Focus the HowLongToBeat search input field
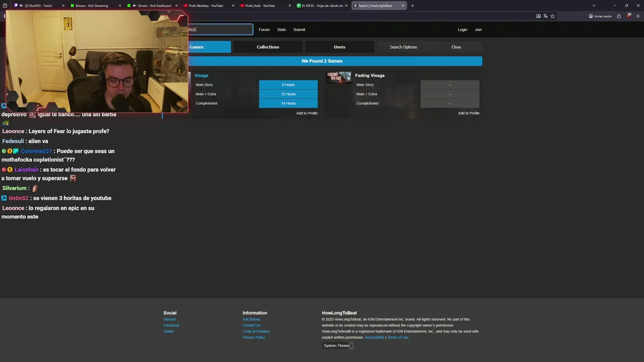Viewport: 644px width, 362px height. coord(220,30)
